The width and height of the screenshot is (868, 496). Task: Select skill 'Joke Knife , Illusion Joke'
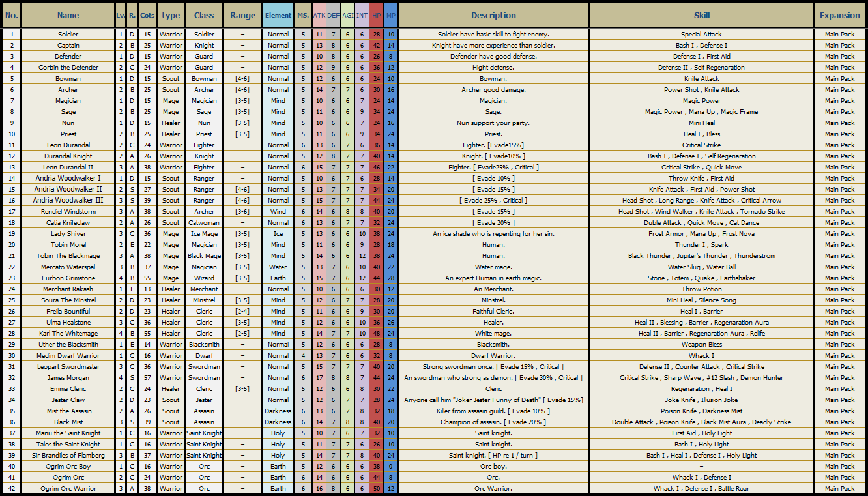click(702, 400)
